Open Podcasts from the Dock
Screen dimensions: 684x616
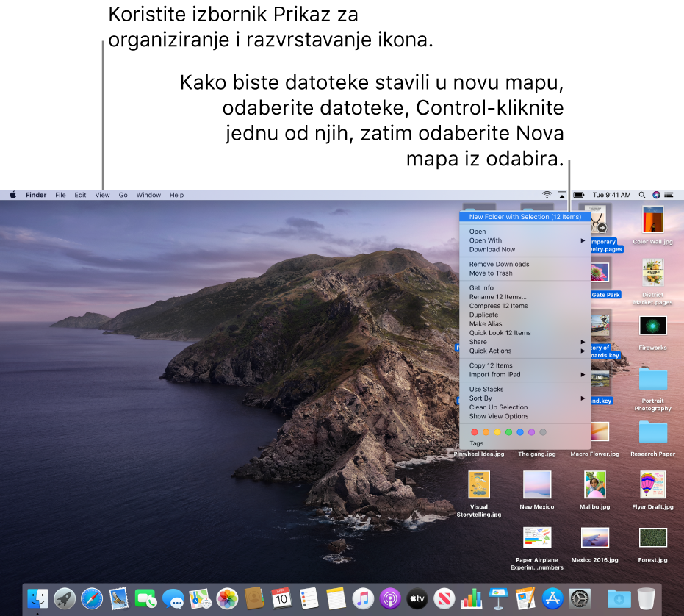coord(390,598)
